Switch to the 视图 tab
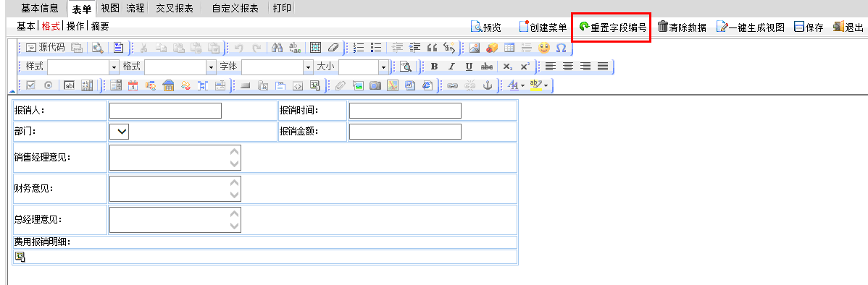This screenshot has height=285, width=868. pos(110,8)
